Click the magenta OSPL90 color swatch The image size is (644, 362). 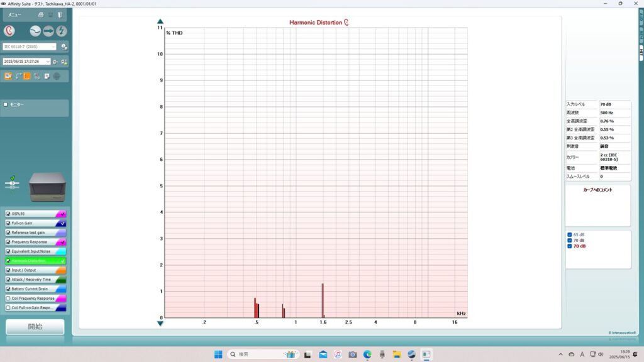coord(61,214)
